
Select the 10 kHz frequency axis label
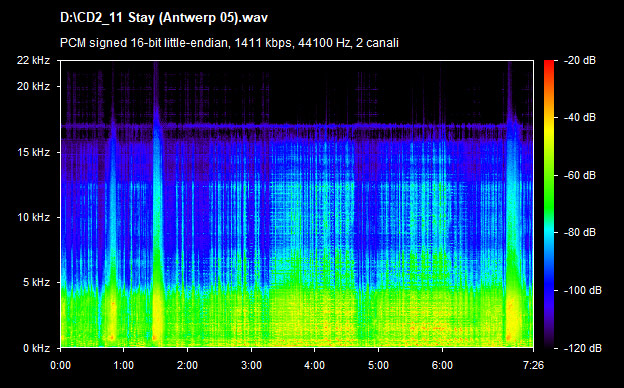tap(33, 217)
